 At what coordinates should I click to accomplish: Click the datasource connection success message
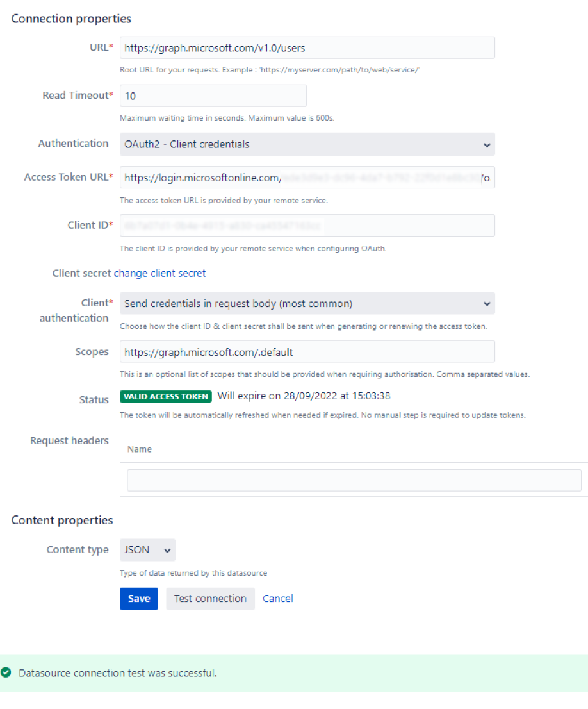118,673
